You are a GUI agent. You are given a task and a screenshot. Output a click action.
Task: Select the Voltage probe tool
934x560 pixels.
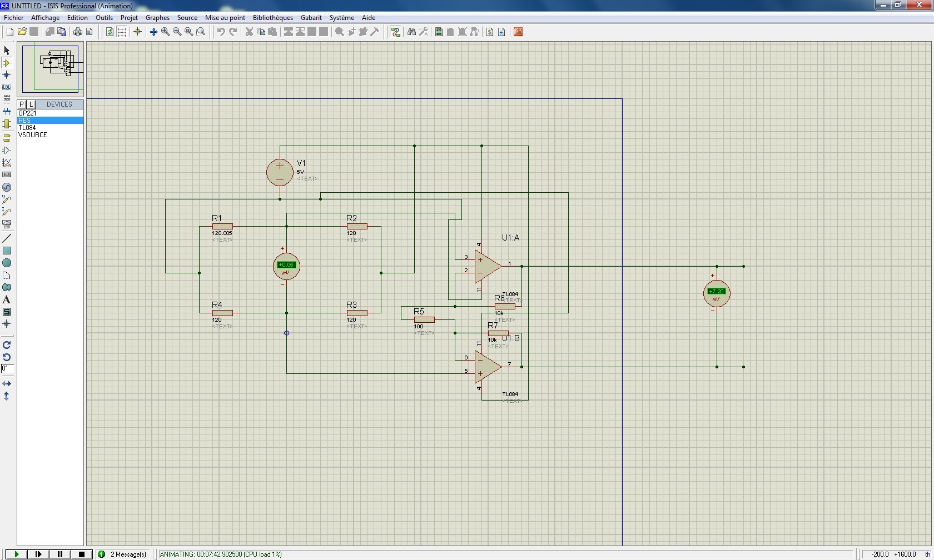click(x=7, y=199)
